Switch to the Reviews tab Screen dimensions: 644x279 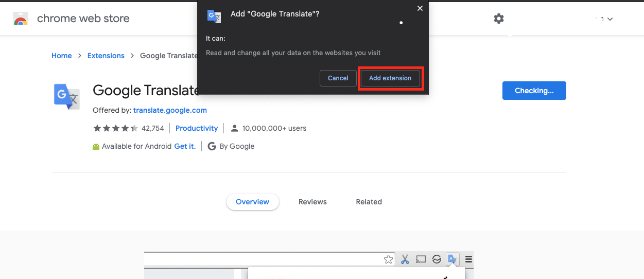click(313, 202)
